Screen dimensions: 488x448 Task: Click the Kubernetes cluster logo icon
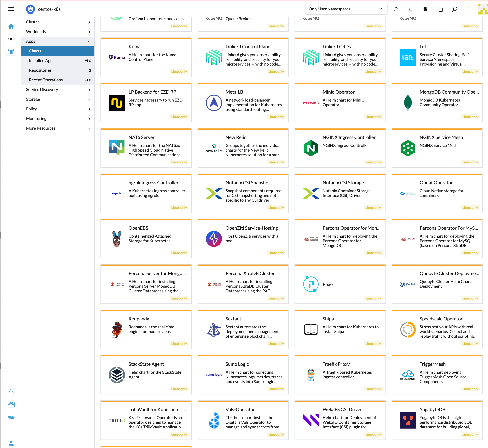(31, 9)
